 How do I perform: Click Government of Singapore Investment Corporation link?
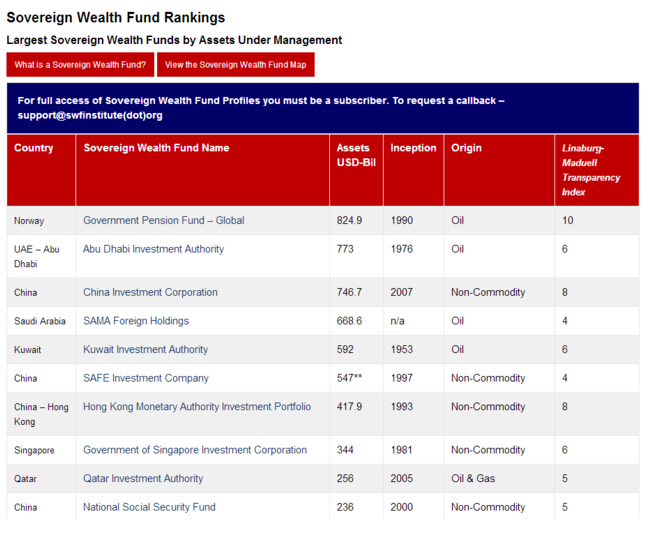point(195,450)
